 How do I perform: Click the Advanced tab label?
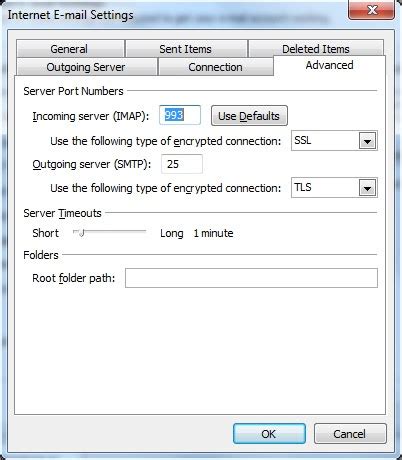pos(329,65)
